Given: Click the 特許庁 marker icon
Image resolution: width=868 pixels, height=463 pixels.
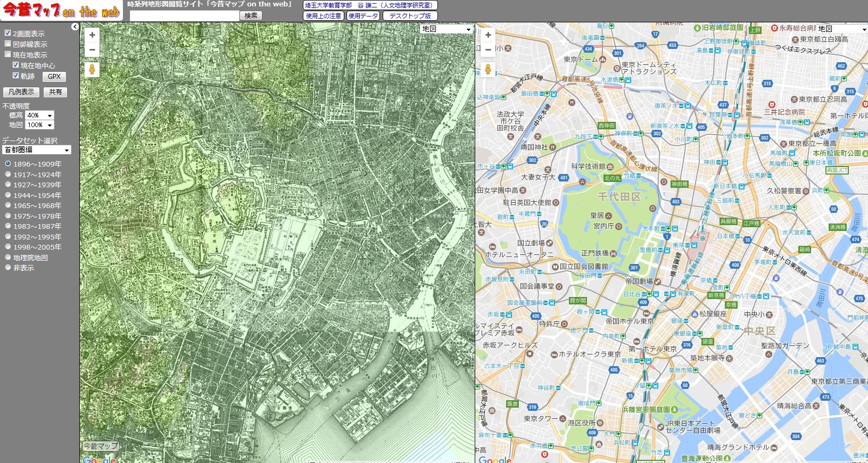Looking at the screenshot, I should (564, 324).
